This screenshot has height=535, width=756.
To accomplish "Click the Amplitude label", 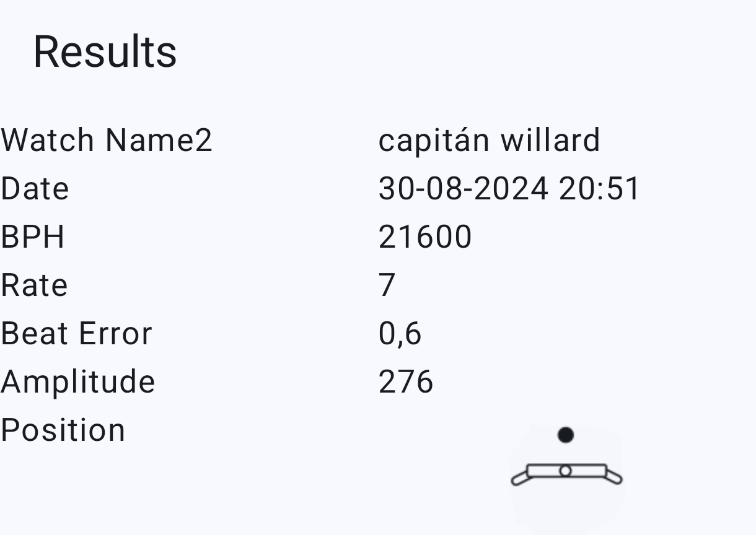I will point(77,381).
